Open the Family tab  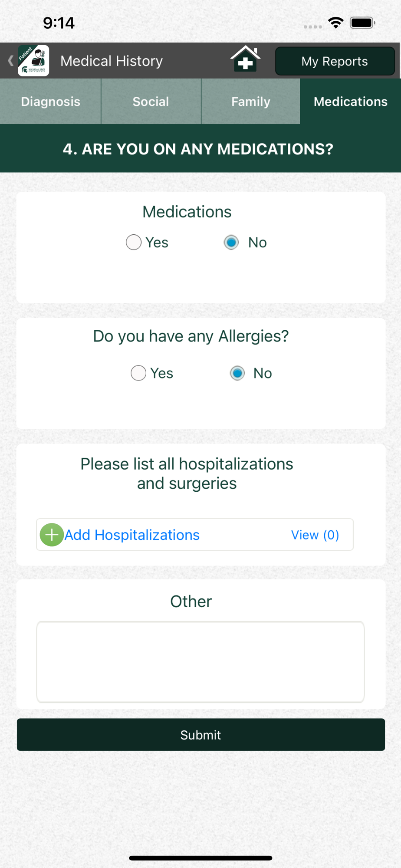coord(251,102)
